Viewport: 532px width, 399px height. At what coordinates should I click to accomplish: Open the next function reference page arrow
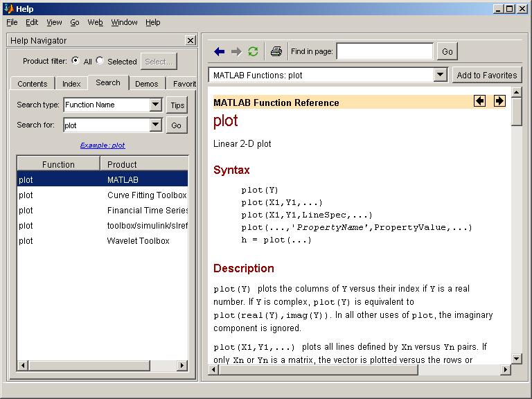click(499, 100)
